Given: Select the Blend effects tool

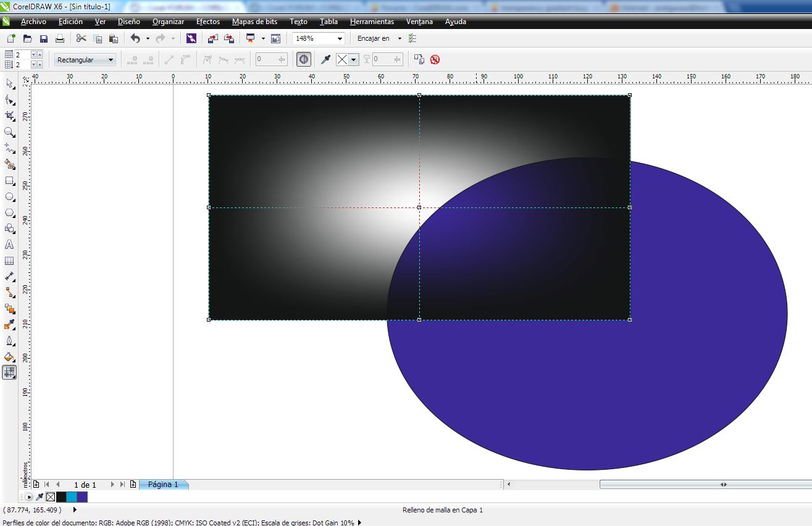Looking at the screenshot, I should [x=9, y=309].
